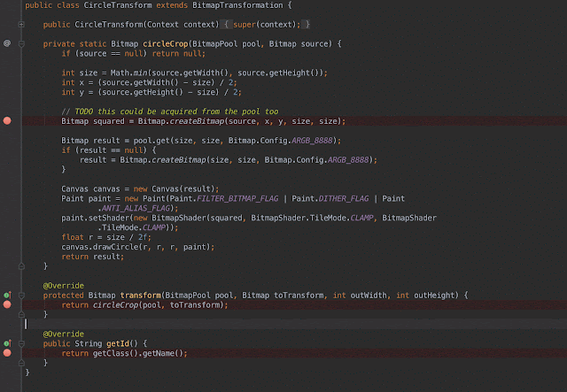Remove breakpoint on the Bitmap squared line
The image size is (567, 392).
(x=7, y=120)
